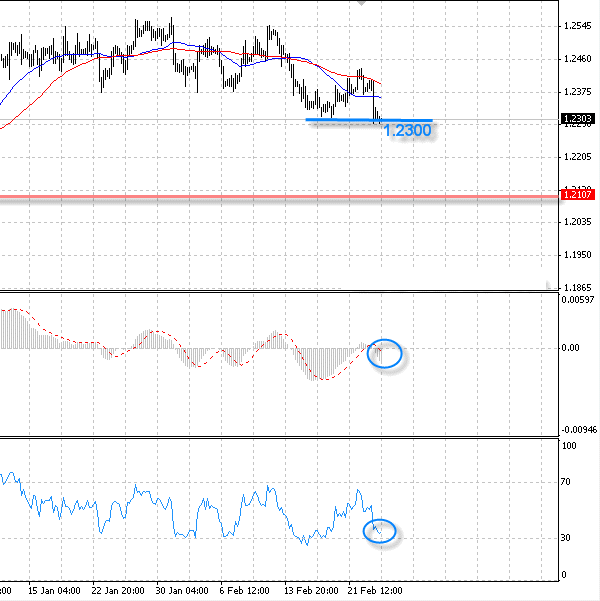Viewport: 600px width, 601px height.
Task: Click the chart shift triangle marker at top
Action: click(x=361, y=3)
